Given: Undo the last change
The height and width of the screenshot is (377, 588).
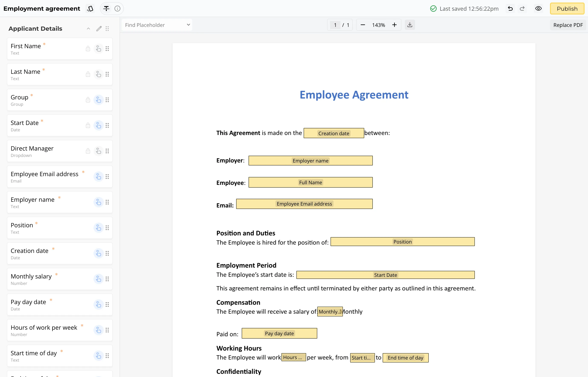Looking at the screenshot, I should (510, 9).
